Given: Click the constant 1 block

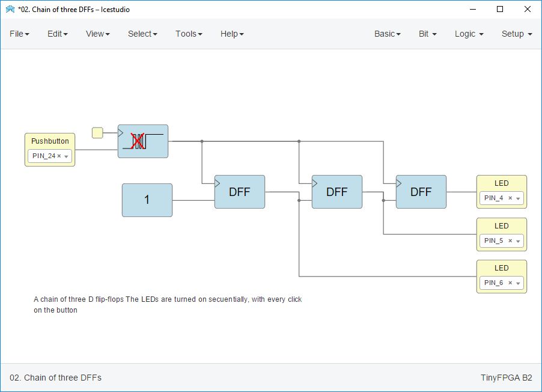Looking at the screenshot, I should 147,200.
